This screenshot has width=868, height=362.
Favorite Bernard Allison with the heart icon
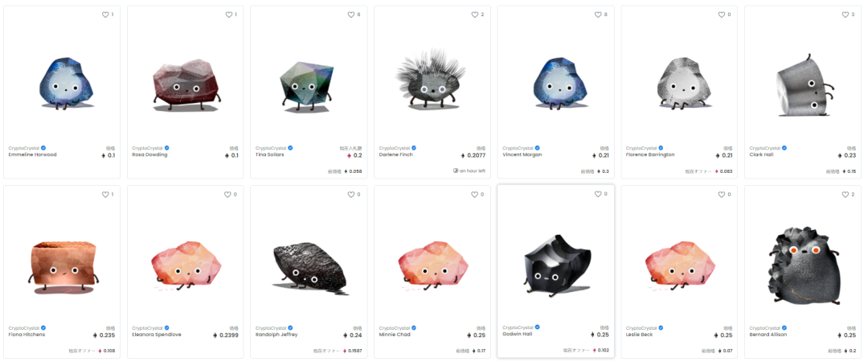845,195
